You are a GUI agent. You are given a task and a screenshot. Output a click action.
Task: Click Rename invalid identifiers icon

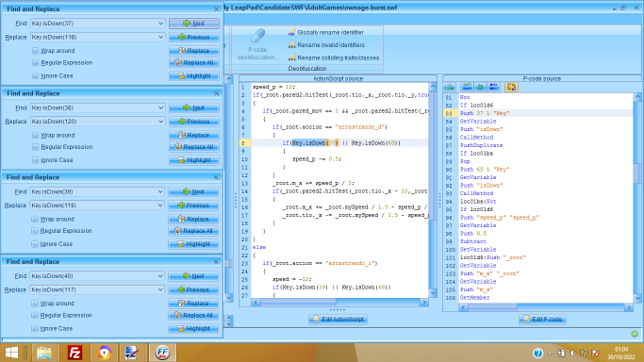(291, 45)
